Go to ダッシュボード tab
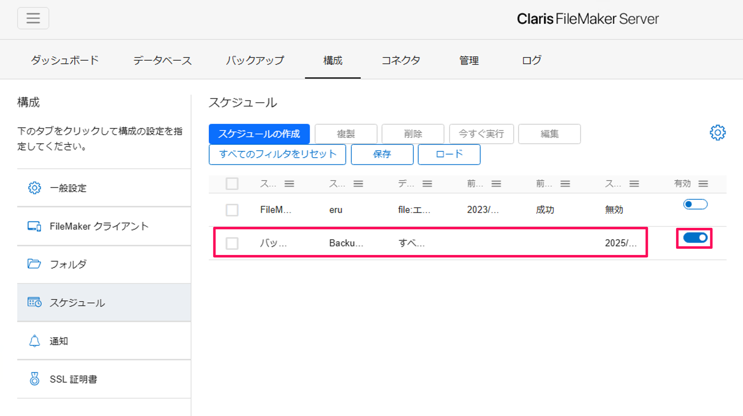The image size is (743, 416). click(65, 60)
